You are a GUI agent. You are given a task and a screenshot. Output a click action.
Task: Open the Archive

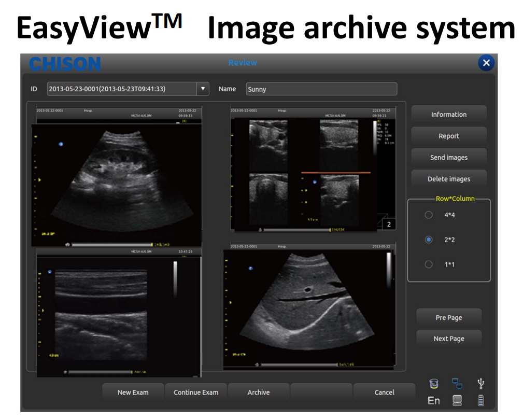pos(259,393)
